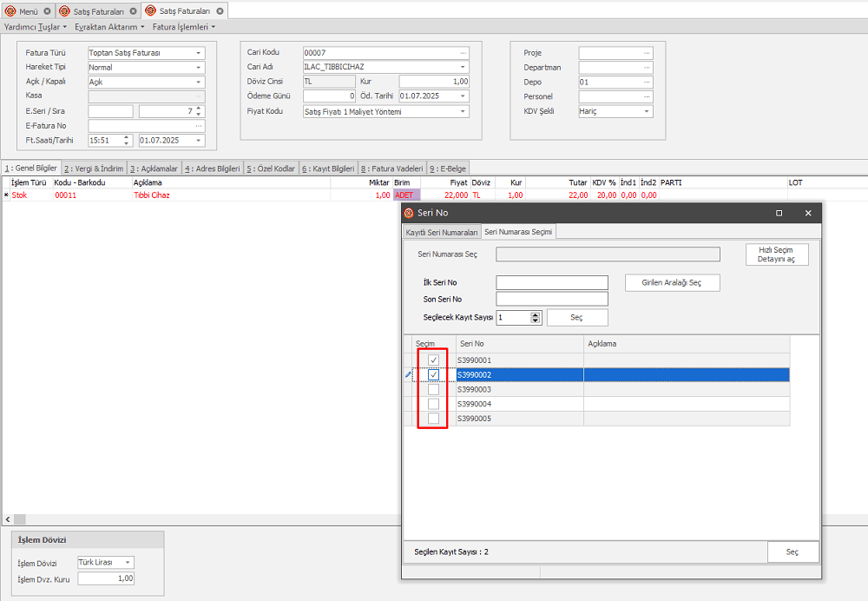Click the Proje field ellipsis button
This screenshot has width=868, height=601.
click(x=647, y=53)
